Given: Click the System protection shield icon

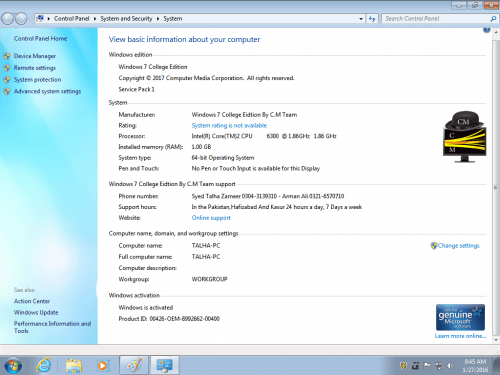Looking at the screenshot, I should point(7,79).
